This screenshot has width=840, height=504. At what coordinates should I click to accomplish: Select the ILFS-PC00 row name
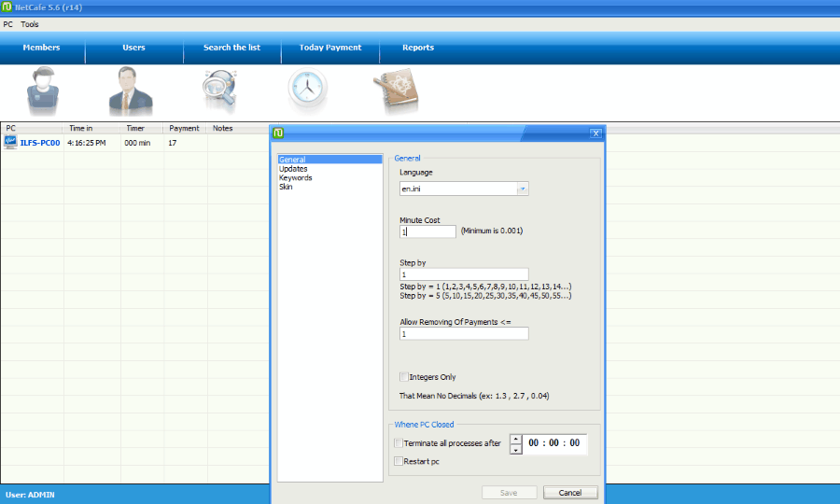pos(40,143)
